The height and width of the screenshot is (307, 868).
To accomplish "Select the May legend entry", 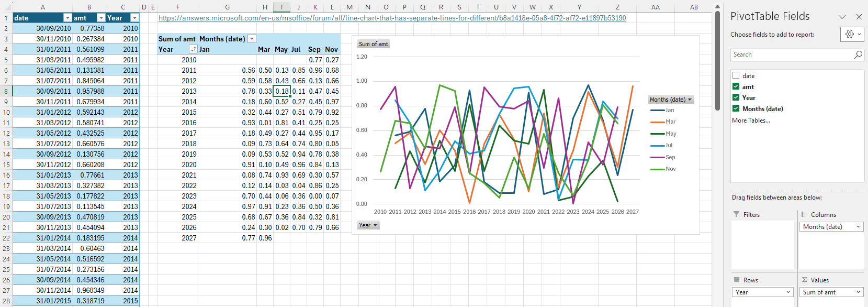I will [663, 134].
